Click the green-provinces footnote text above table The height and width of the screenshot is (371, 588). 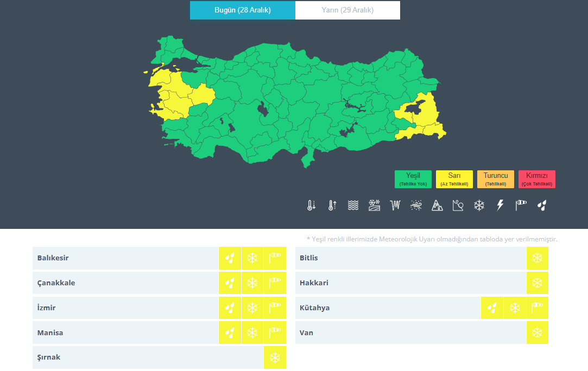tap(432, 239)
